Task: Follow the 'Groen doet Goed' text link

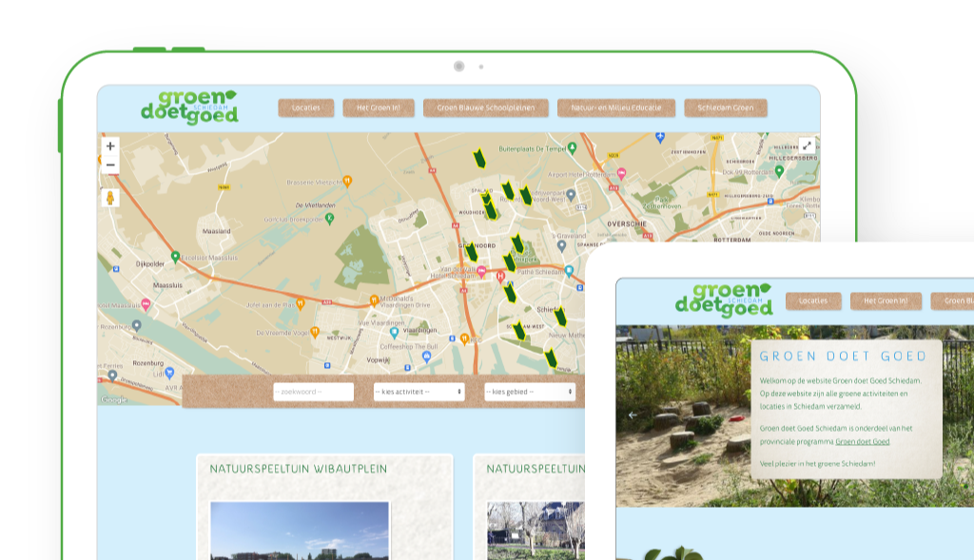Action: click(x=862, y=442)
